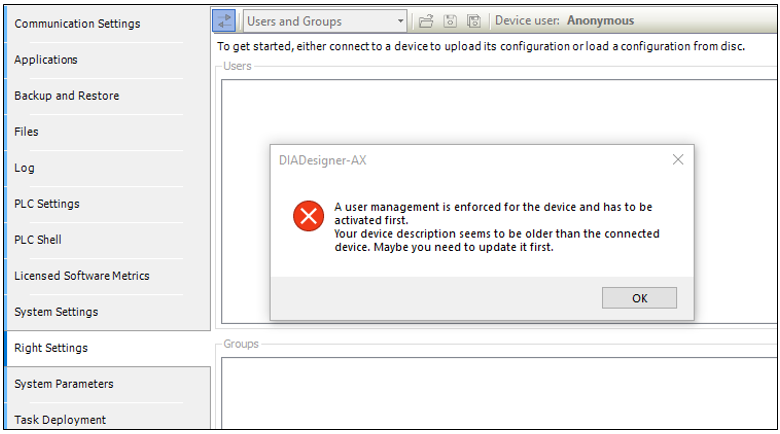
Task: Click the save to disk icon
Action: tap(450, 21)
